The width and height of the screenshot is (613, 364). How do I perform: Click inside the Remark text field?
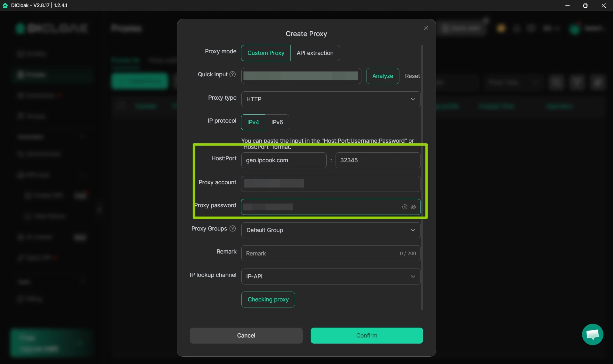click(319, 253)
